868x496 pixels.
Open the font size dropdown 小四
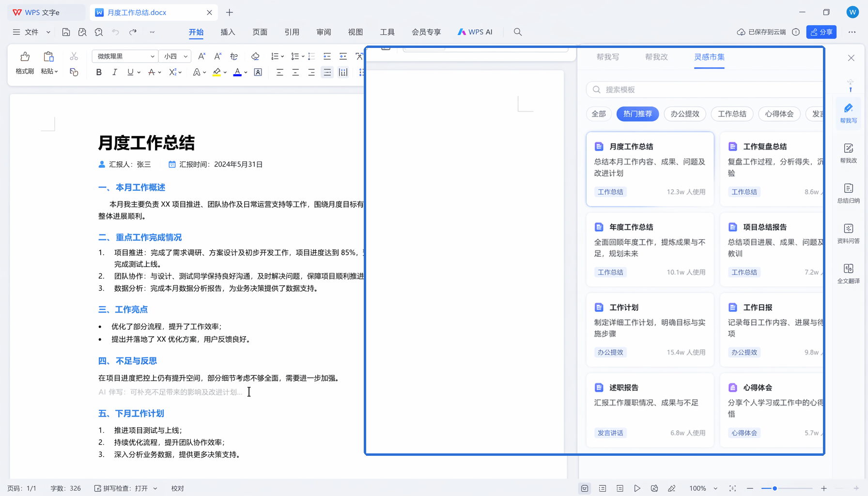click(x=175, y=56)
